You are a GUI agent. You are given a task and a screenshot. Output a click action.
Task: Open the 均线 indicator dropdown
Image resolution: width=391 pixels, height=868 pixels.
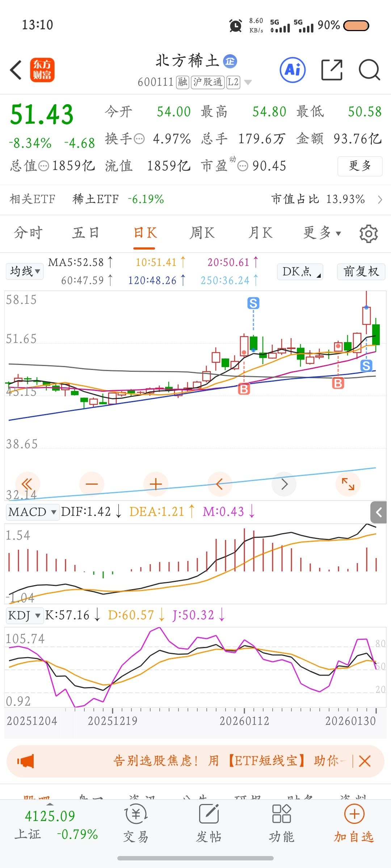[25, 271]
